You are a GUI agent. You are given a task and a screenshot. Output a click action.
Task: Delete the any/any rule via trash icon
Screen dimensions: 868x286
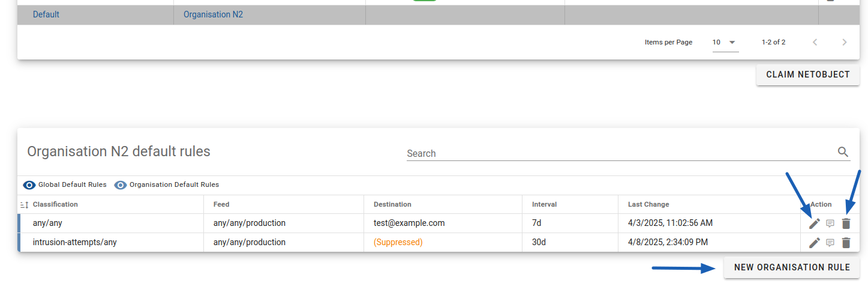tap(846, 224)
